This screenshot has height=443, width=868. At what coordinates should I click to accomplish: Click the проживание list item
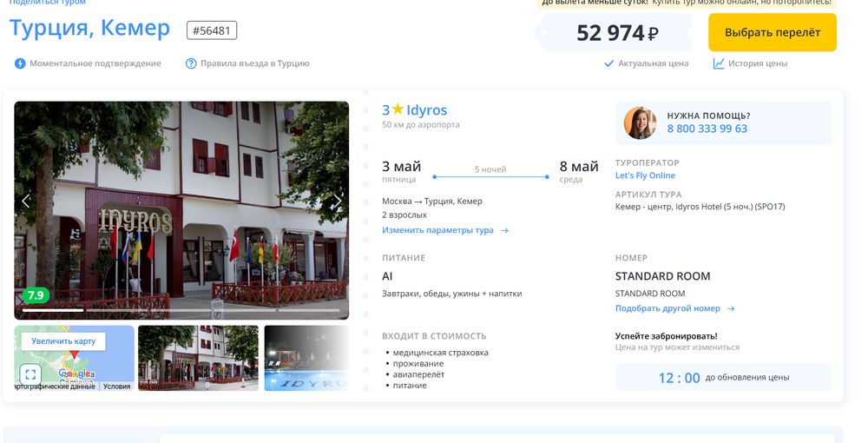(418, 364)
